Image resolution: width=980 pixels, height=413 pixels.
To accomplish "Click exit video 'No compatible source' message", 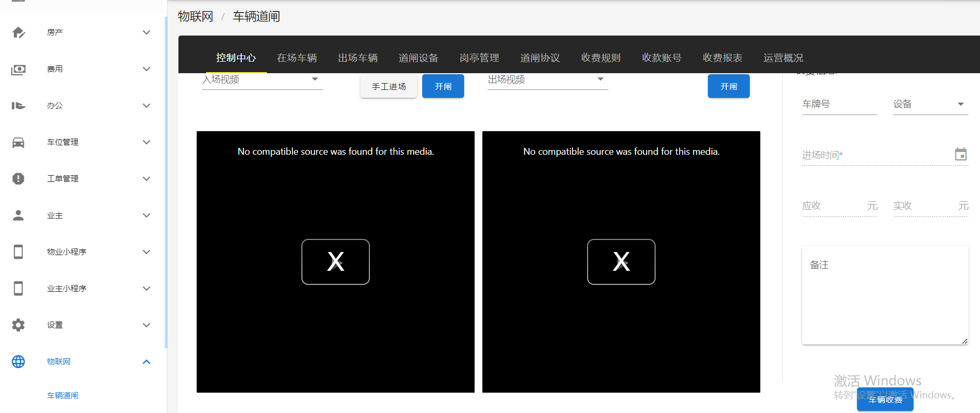I will 621,152.
